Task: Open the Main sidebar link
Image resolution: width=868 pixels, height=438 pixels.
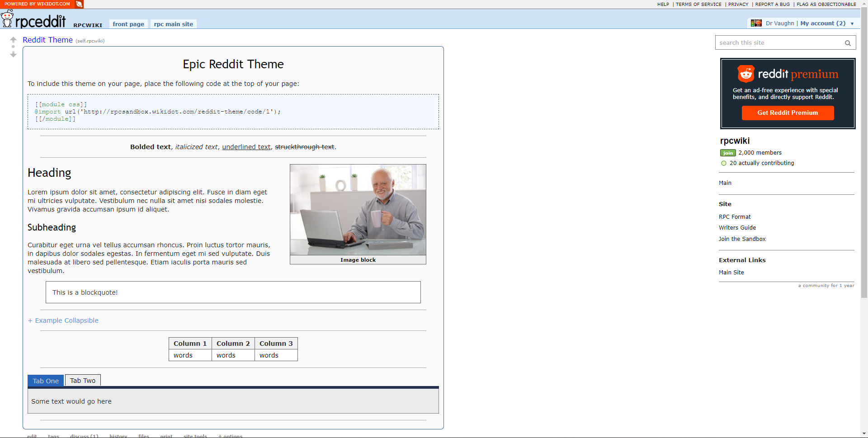Action: (x=725, y=183)
